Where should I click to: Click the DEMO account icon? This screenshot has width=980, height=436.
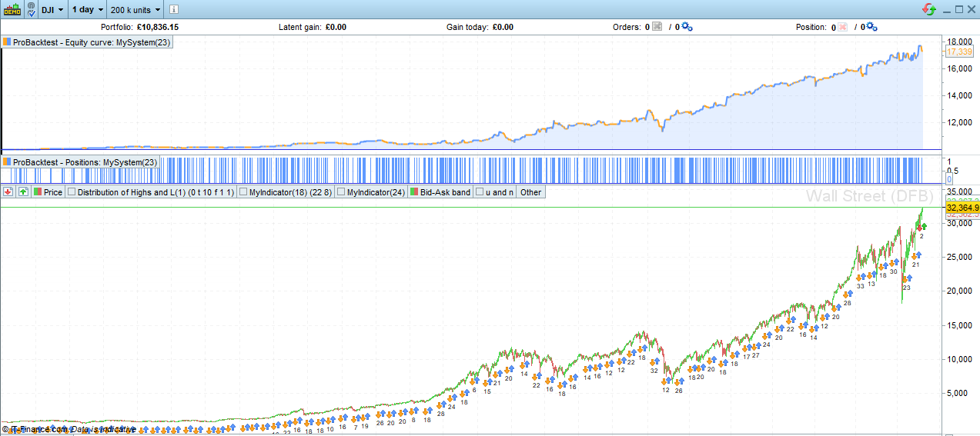pyautogui.click(x=12, y=10)
